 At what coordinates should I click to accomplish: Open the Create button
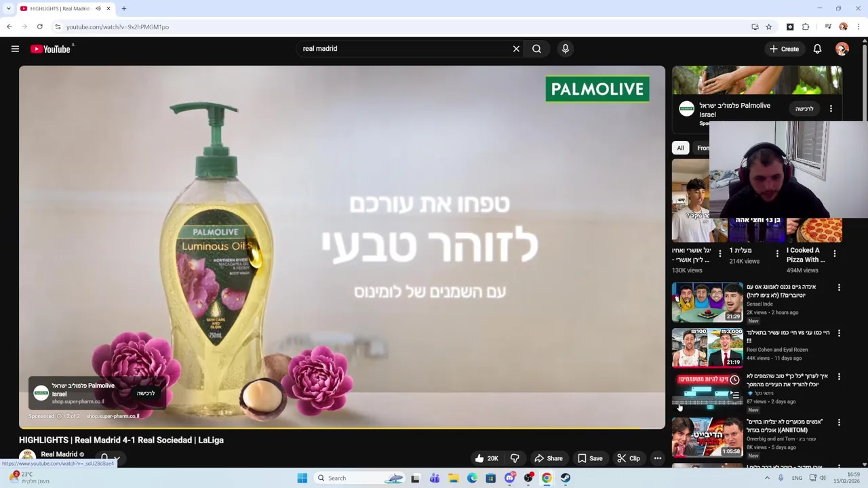784,49
